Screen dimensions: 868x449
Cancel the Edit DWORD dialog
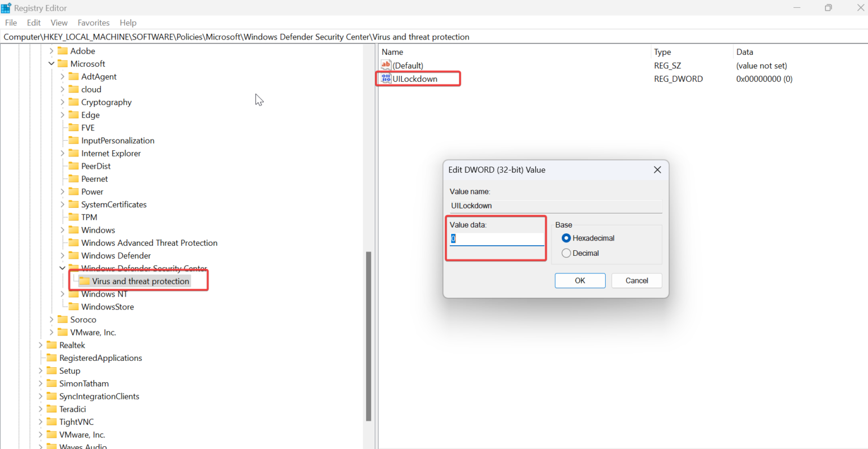point(636,280)
